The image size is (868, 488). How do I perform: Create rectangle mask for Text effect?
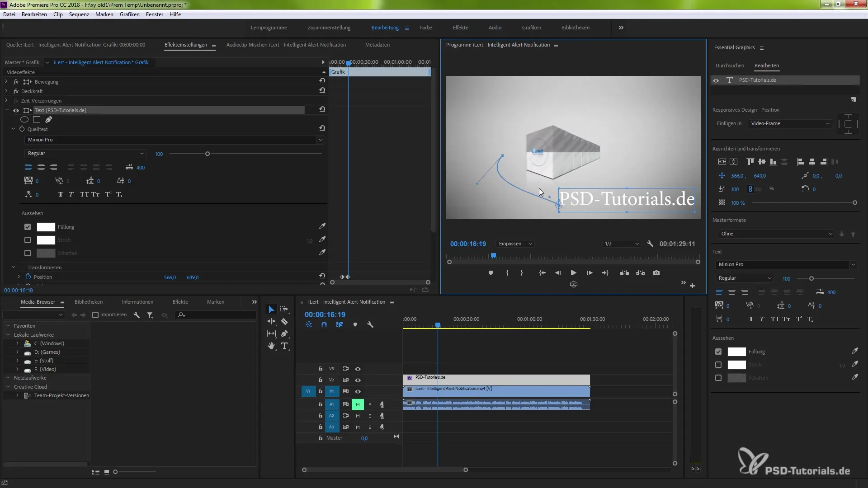coord(37,120)
